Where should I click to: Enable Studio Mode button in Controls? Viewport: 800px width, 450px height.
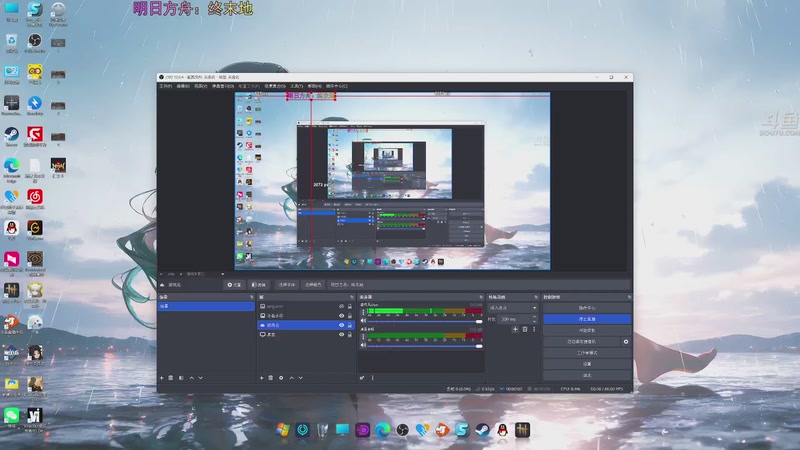pyautogui.click(x=587, y=353)
